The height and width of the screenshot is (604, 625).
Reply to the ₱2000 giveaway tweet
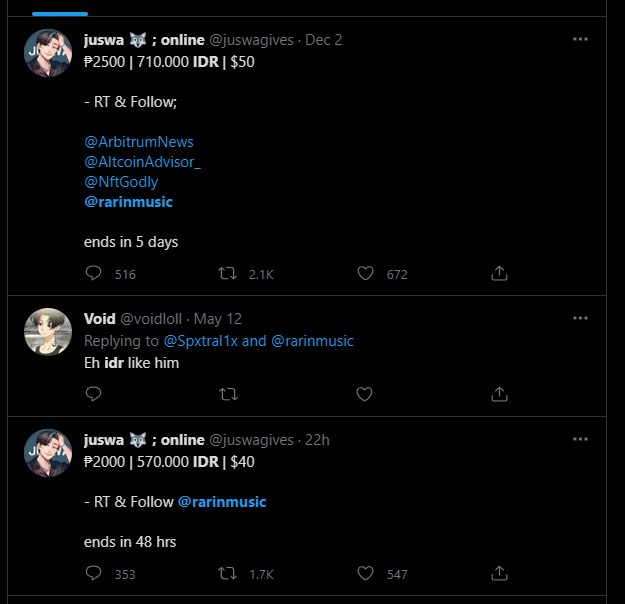click(x=94, y=574)
